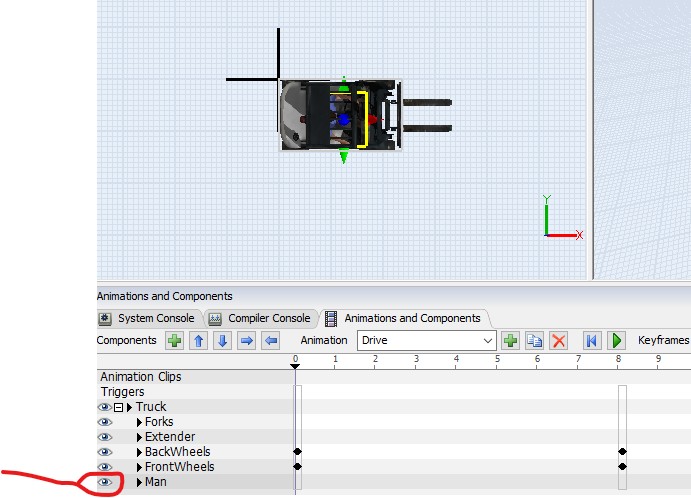The height and width of the screenshot is (498, 691).
Task: Add a new animation next to Drive
Action: click(x=511, y=341)
